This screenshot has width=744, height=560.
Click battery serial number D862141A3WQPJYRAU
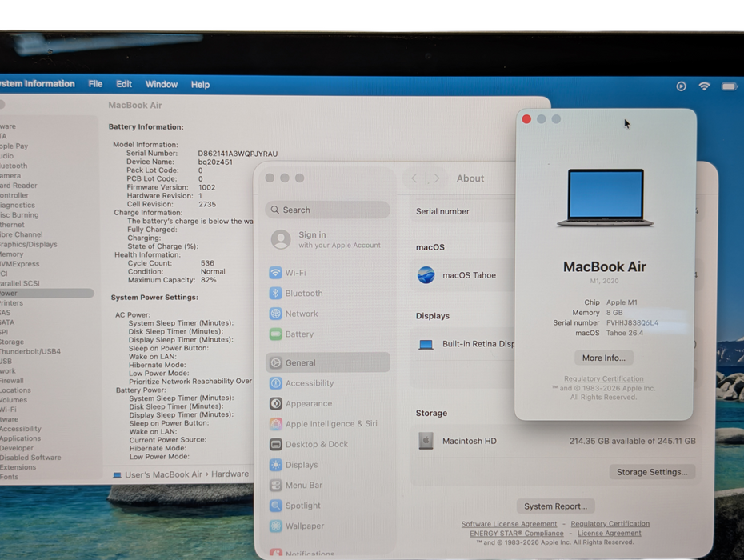(x=238, y=154)
